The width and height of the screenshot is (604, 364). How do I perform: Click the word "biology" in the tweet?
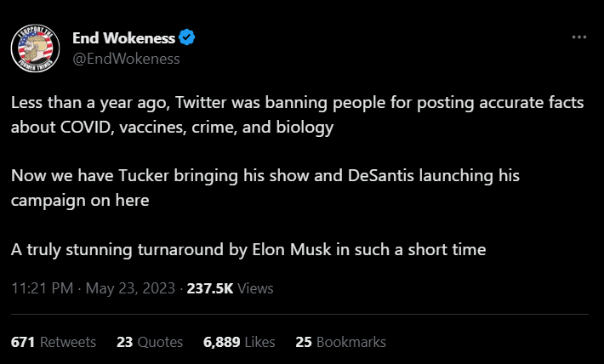click(x=305, y=128)
